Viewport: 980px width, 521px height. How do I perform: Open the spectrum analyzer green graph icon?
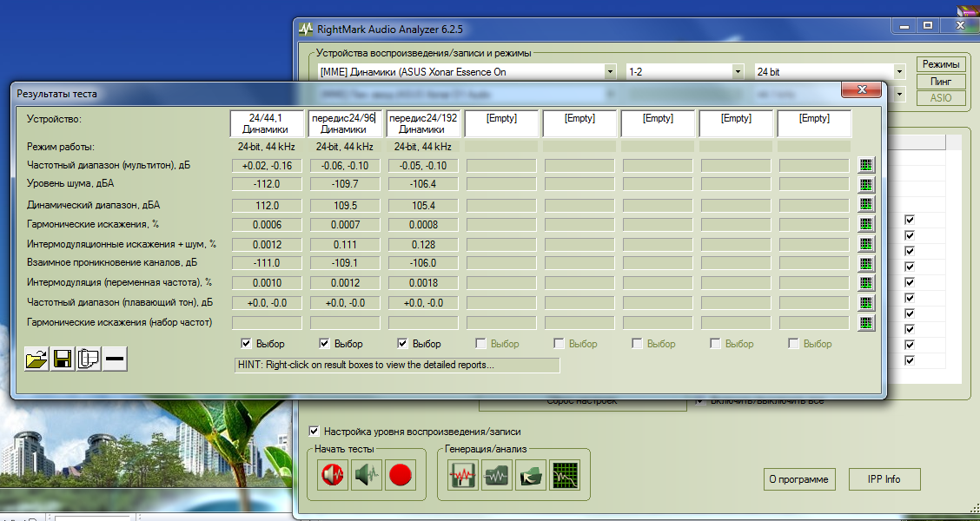tap(565, 475)
